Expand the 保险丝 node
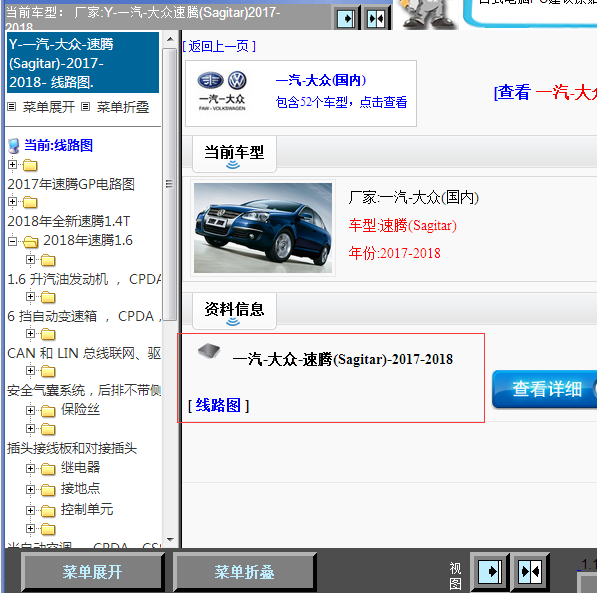The width and height of the screenshot is (597, 593). (x=30, y=410)
